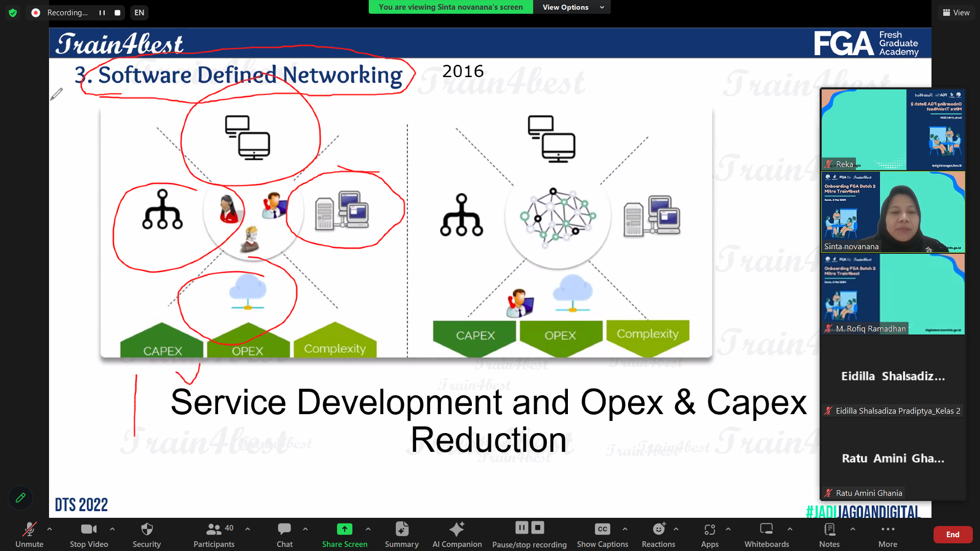Click the Share Screen icon
This screenshot has width=980, height=551.
tap(345, 530)
